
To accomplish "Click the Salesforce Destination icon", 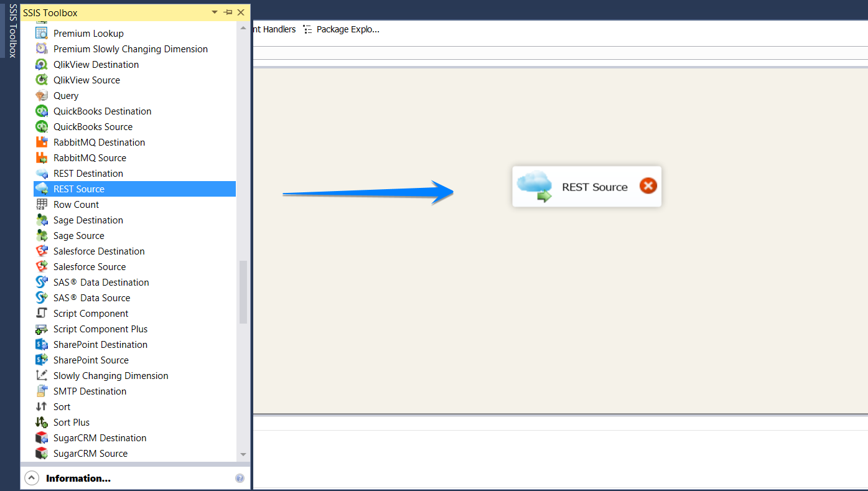I will coord(42,251).
